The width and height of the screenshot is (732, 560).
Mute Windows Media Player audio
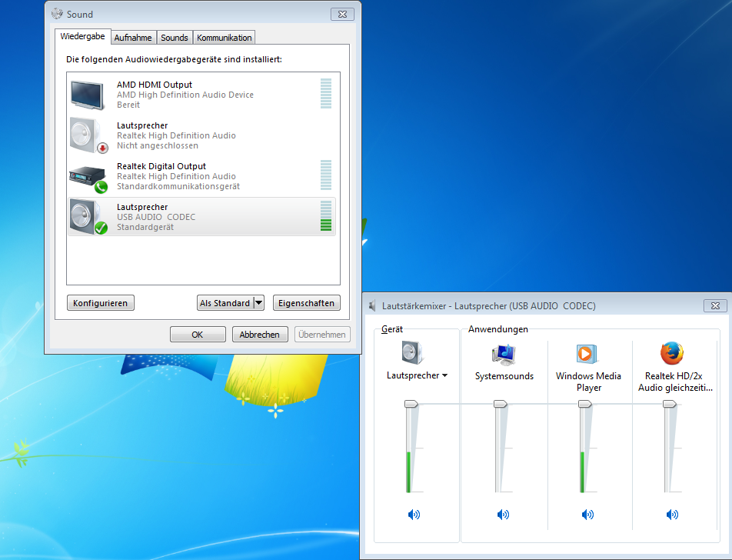[587, 515]
